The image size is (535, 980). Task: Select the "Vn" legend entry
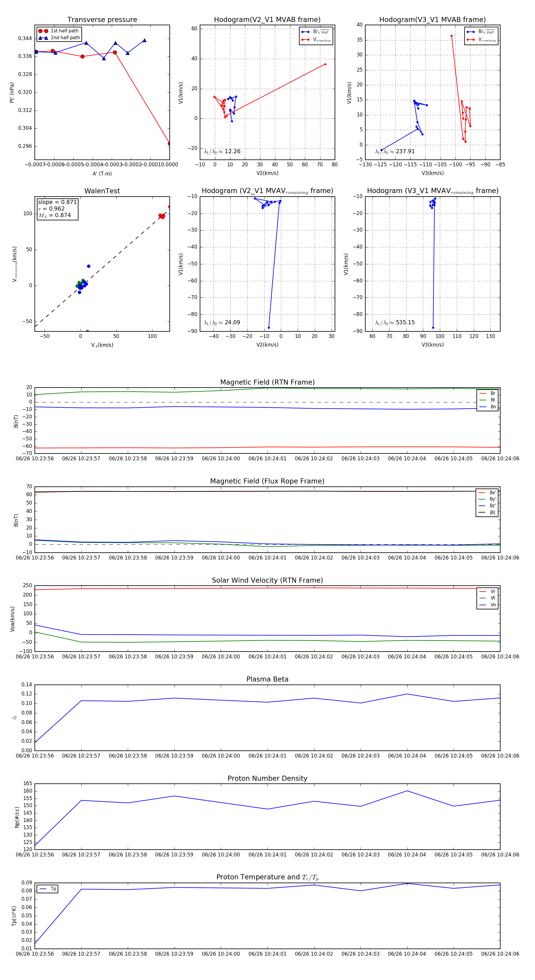pos(487,605)
